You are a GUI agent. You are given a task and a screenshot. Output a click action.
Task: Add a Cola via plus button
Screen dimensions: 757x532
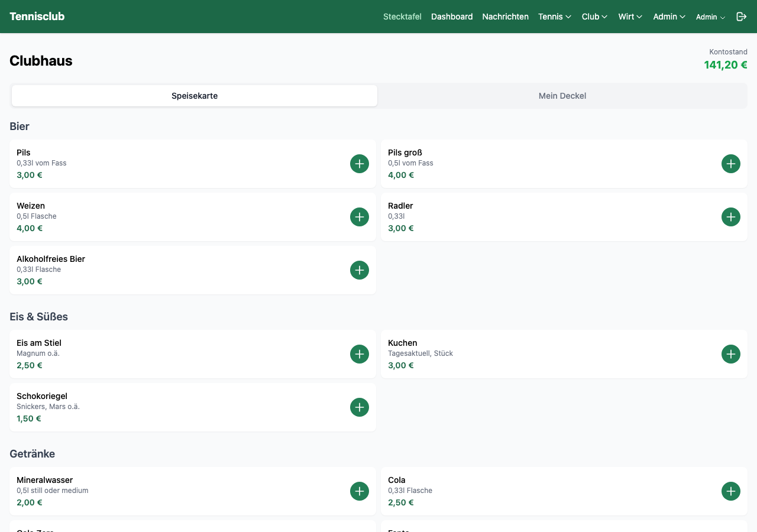point(731,491)
